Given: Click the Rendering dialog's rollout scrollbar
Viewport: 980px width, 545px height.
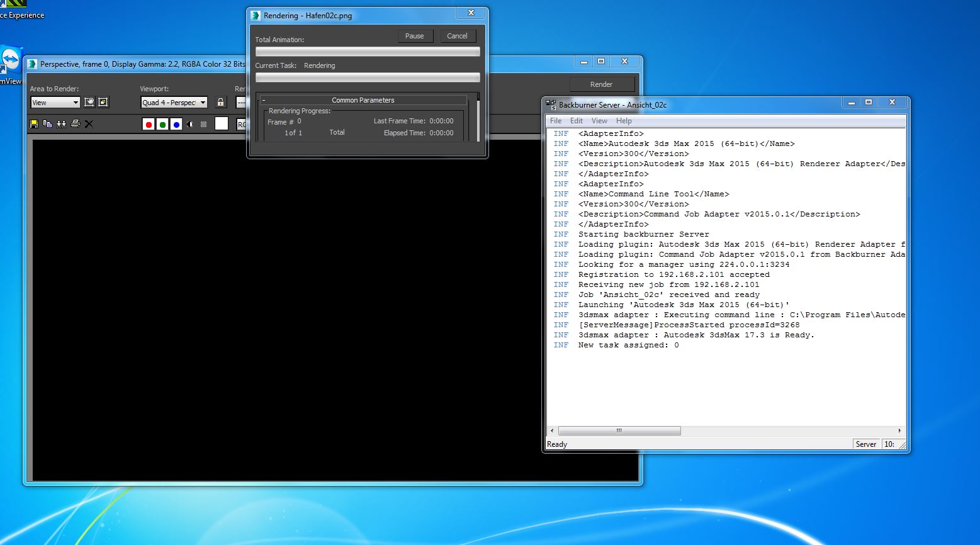Looking at the screenshot, I should pos(478,118).
